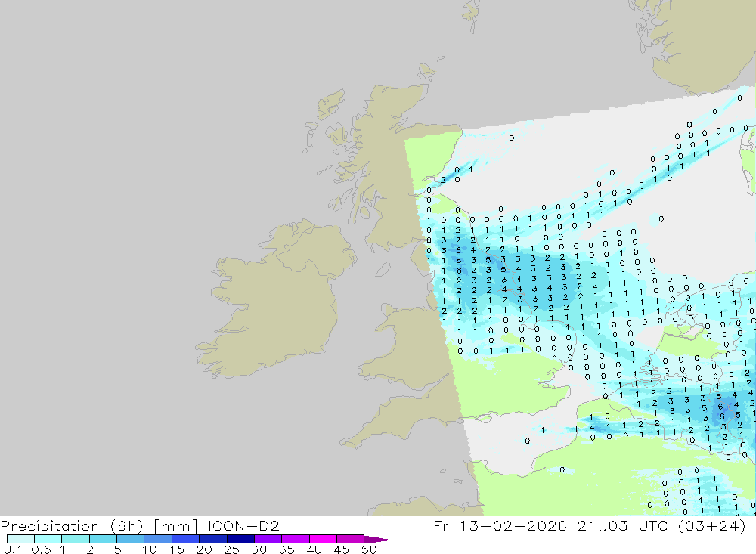Click the 0.1–0.5 mm legend color box
This screenshot has width=756, height=554.
pyautogui.click(x=20, y=539)
